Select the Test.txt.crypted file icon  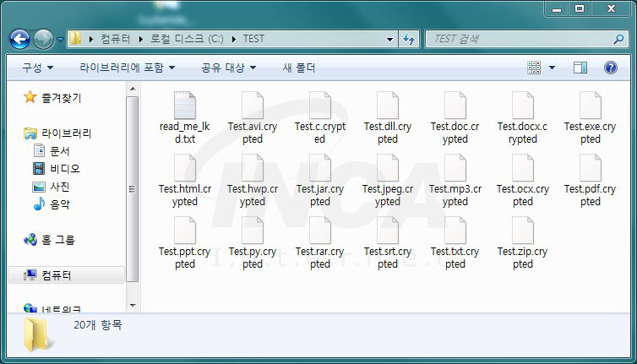[455, 231]
